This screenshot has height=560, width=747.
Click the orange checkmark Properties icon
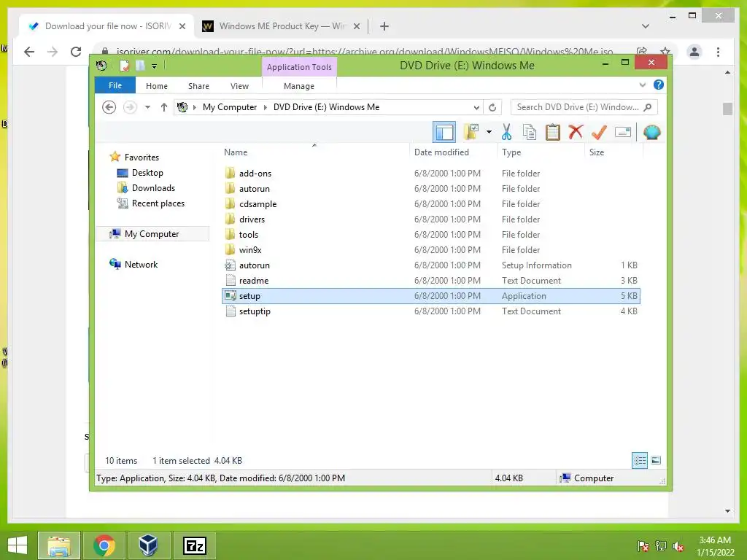599,132
